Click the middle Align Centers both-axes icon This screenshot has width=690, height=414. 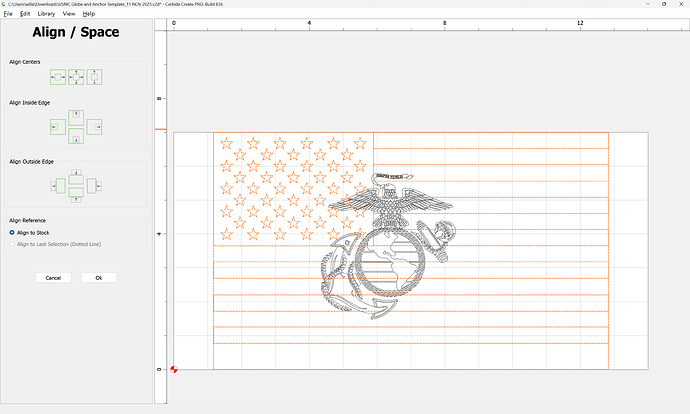click(x=76, y=77)
